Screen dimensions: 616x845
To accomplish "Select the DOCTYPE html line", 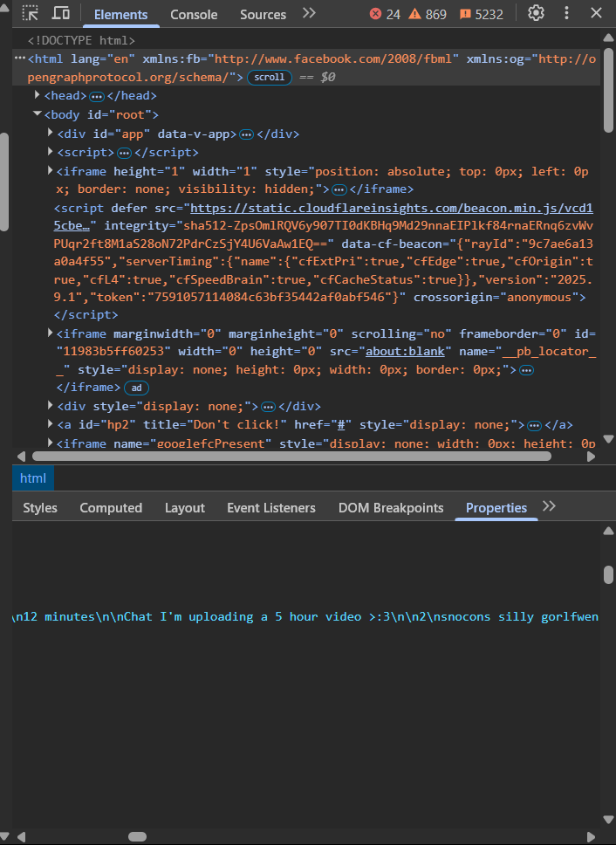I will pos(81,40).
